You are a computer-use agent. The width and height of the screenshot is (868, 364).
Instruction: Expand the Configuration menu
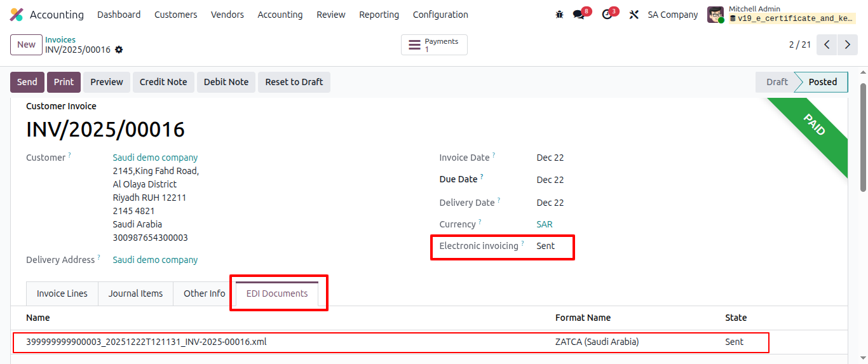tap(440, 15)
